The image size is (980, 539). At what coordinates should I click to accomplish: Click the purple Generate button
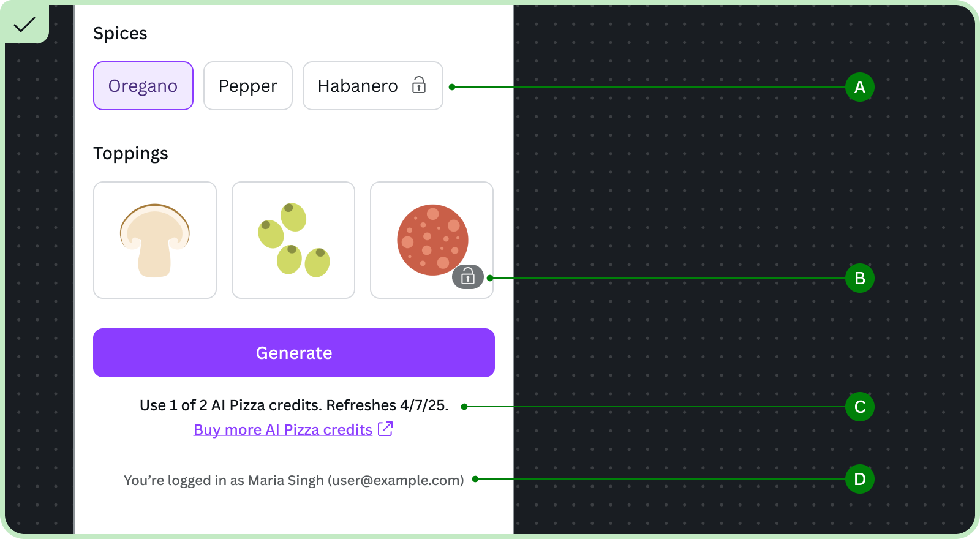(294, 353)
